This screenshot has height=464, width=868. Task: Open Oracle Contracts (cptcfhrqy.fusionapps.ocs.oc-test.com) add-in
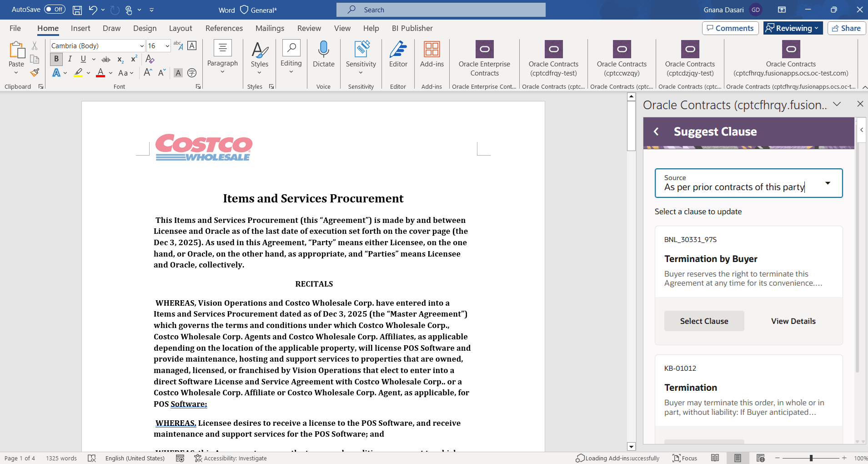tap(791, 59)
